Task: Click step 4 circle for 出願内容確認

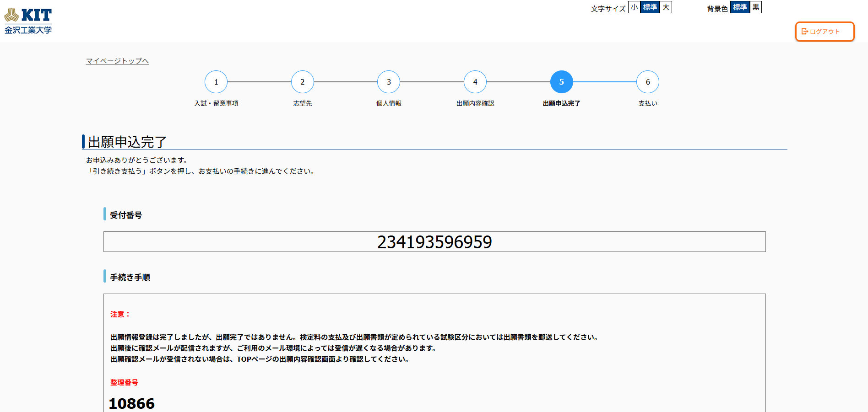Action: tap(475, 82)
